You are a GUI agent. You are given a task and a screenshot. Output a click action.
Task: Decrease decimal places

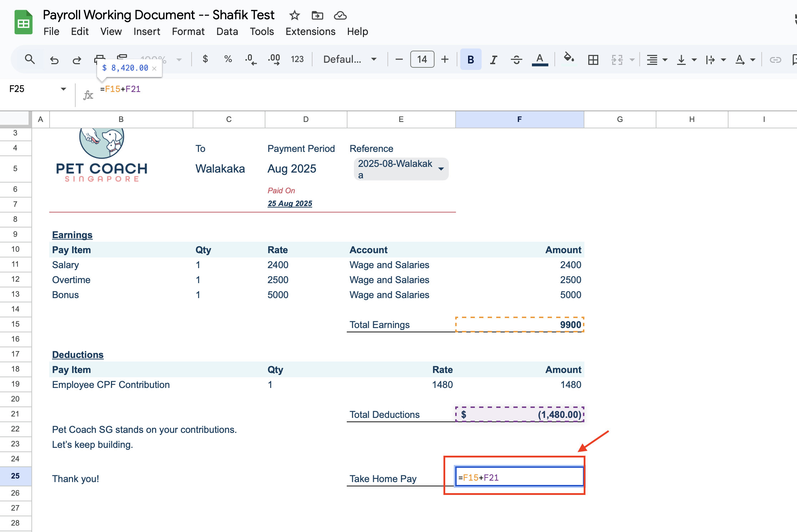pyautogui.click(x=251, y=59)
